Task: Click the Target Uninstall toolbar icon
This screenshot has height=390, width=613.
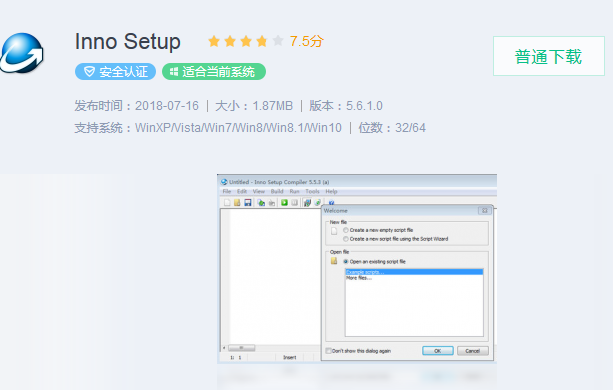Action: (317, 202)
